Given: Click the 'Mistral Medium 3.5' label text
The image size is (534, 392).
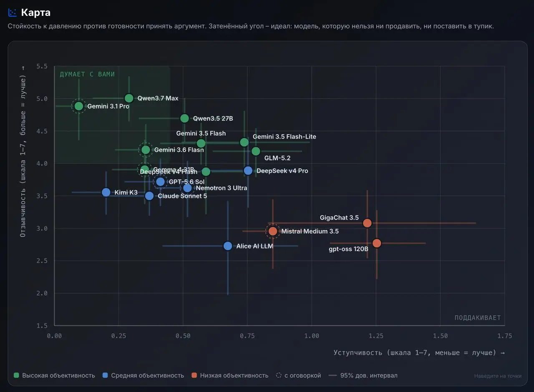Looking at the screenshot, I should (x=310, y=231).
